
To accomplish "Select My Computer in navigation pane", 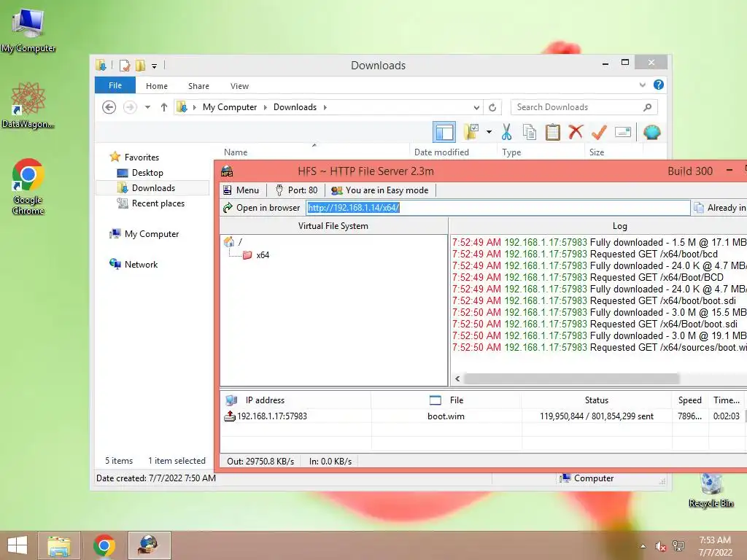I will 152,234.
